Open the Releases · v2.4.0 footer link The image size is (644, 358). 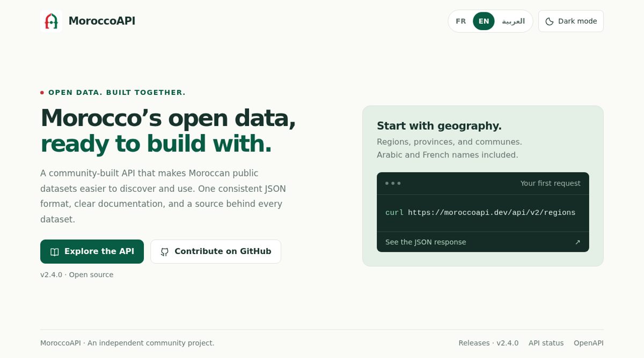pyautogui.click(x=488, y=343)
